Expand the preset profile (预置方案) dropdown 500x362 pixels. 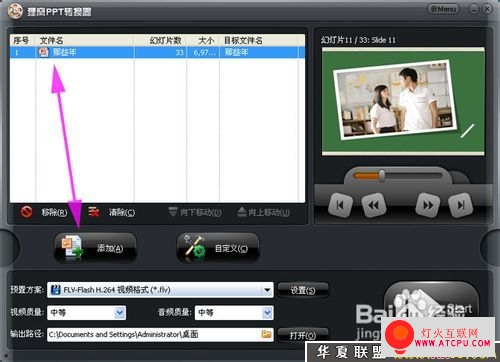tap(267, 290)
